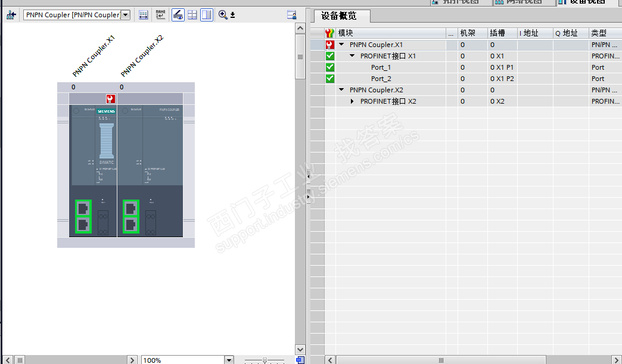This screenshot has width=622, height=364.
Task: Select the Port_1 row
Action: 466,67
